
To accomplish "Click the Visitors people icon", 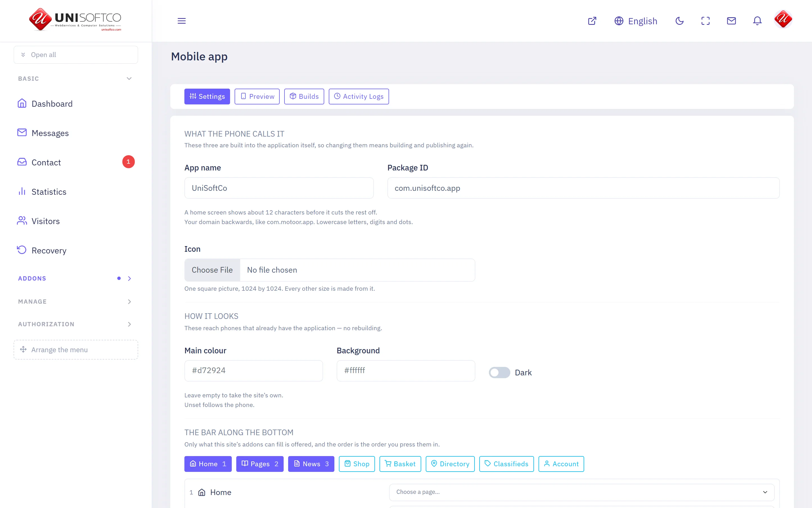I will coord(22,220).
